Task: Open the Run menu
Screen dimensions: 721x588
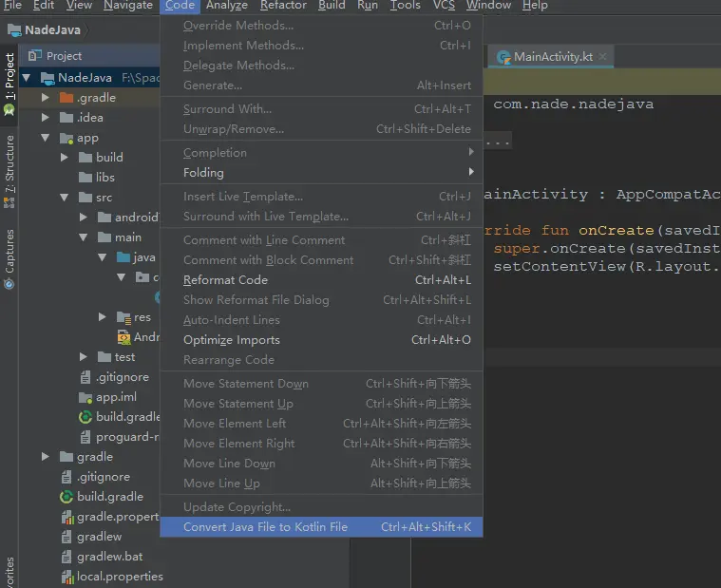Action: click(368, 6)
